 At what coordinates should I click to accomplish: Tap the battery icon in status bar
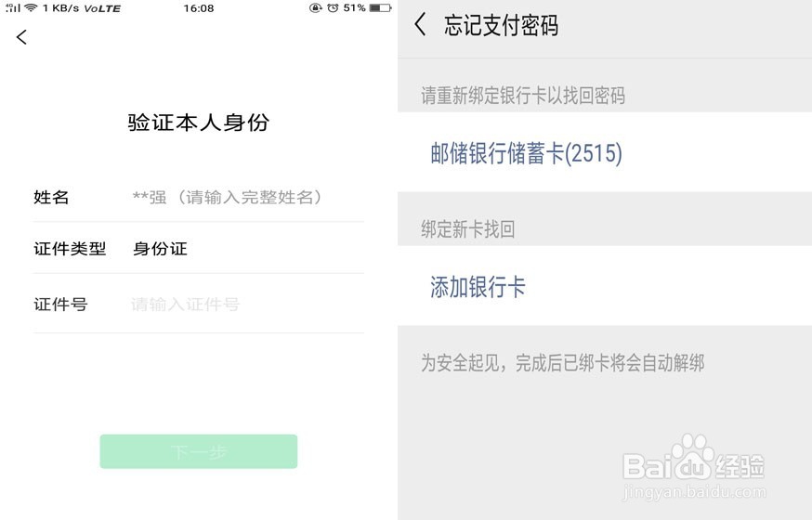click(x=379, y=7)
